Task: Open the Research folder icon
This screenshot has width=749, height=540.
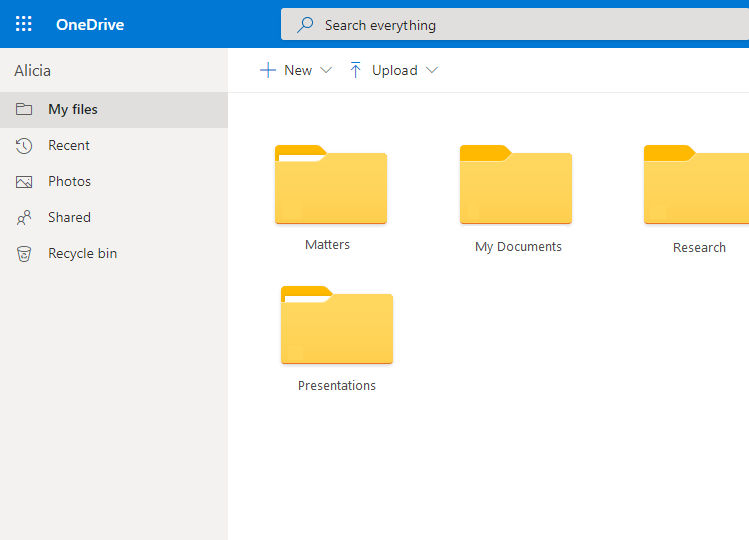Action: [x=696, y=184]
